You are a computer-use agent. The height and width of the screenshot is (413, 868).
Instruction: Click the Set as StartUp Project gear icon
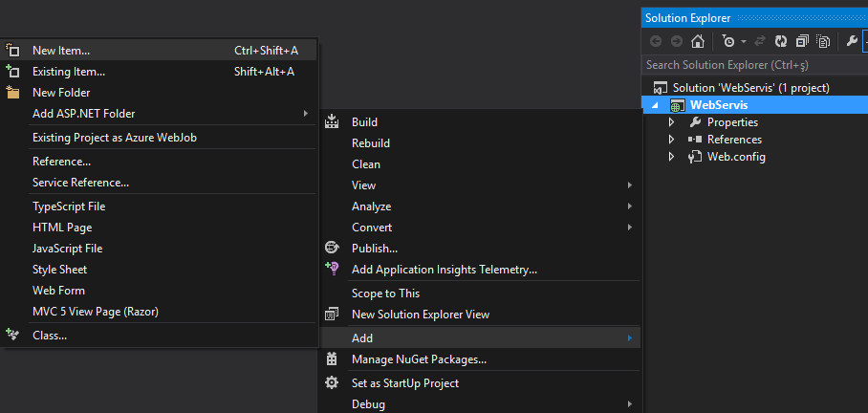[x=332, y=382]
